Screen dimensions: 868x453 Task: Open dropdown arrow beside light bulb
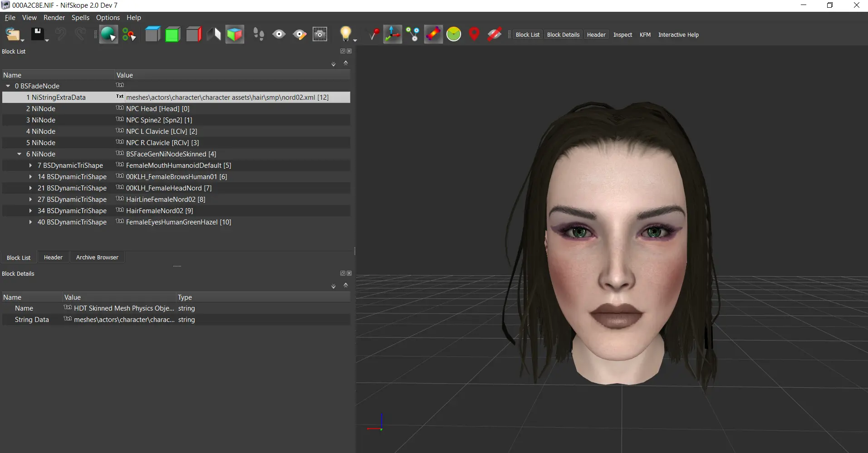pos(355,40)
